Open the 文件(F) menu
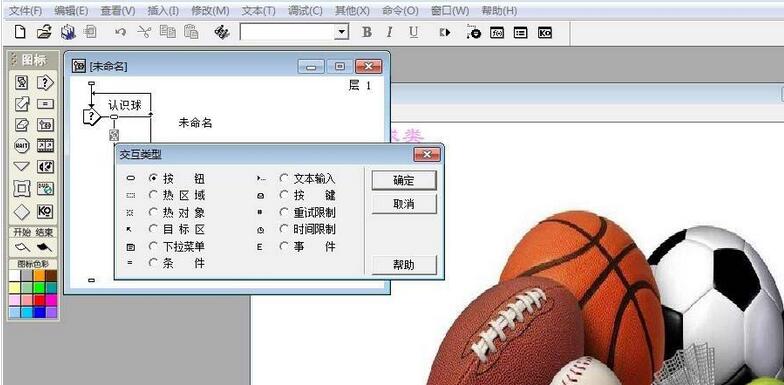 tap(26, 10)
